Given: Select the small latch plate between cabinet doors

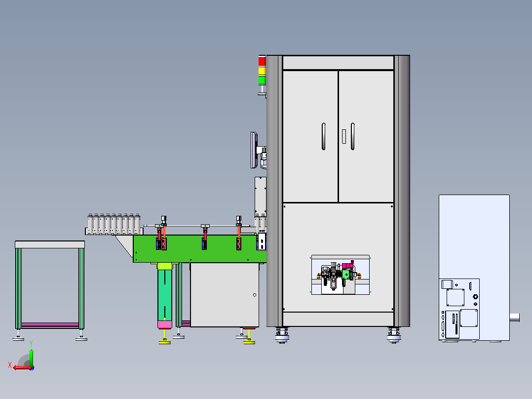Looking at the screenshot, I should click(x=344, y=136).
